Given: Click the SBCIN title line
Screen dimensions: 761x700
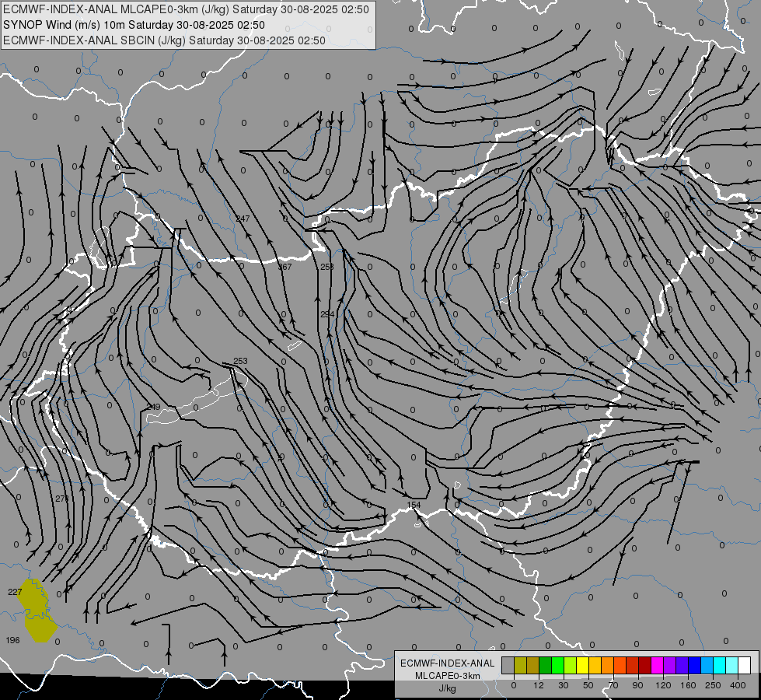Looking at the screenshot, I should pyautogui.click(x=164, y=40).
